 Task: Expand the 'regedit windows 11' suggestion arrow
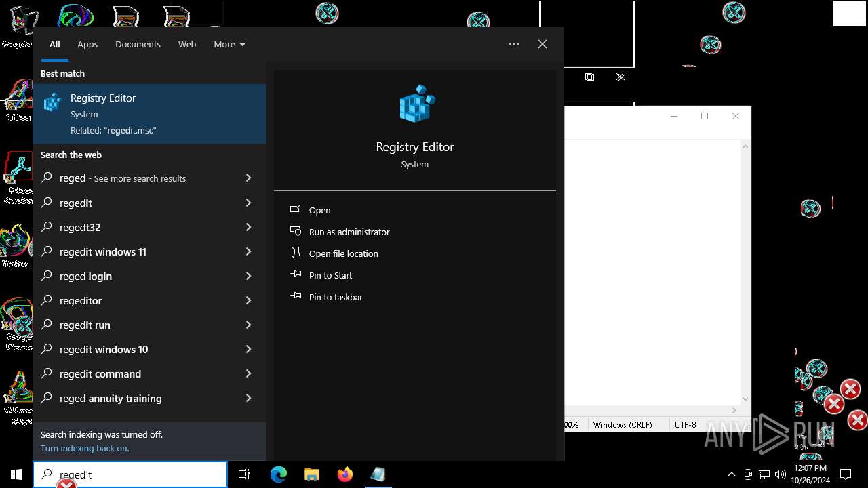(248, 251)
